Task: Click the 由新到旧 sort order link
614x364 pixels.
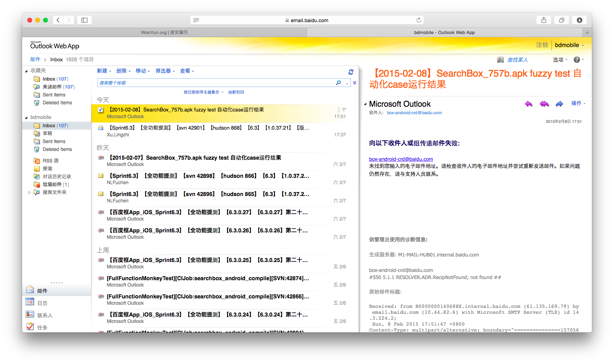Action: tap(236, 92)
